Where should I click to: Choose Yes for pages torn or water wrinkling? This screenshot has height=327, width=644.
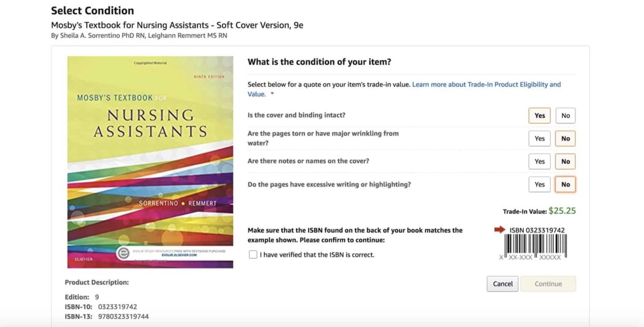539,139
